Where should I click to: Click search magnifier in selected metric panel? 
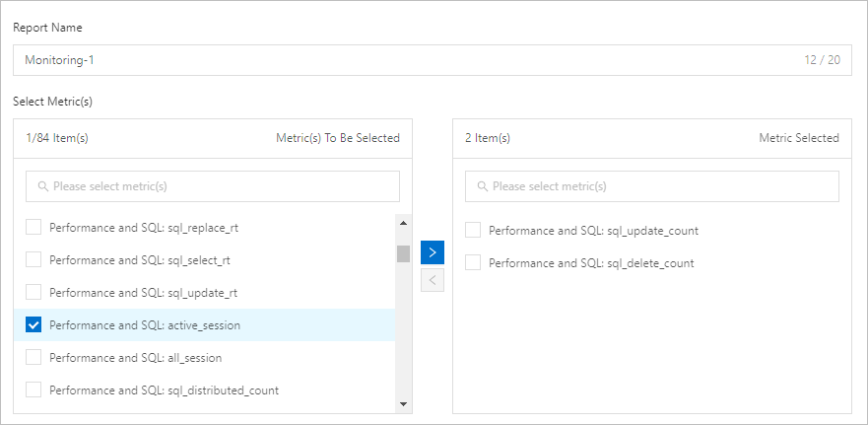(483, 186)
